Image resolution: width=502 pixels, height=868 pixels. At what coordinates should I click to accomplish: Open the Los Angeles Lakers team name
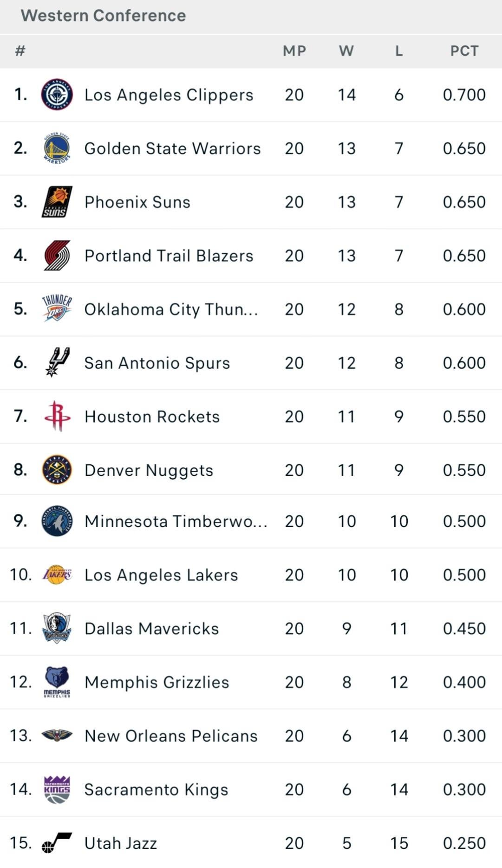click(161, 575)
